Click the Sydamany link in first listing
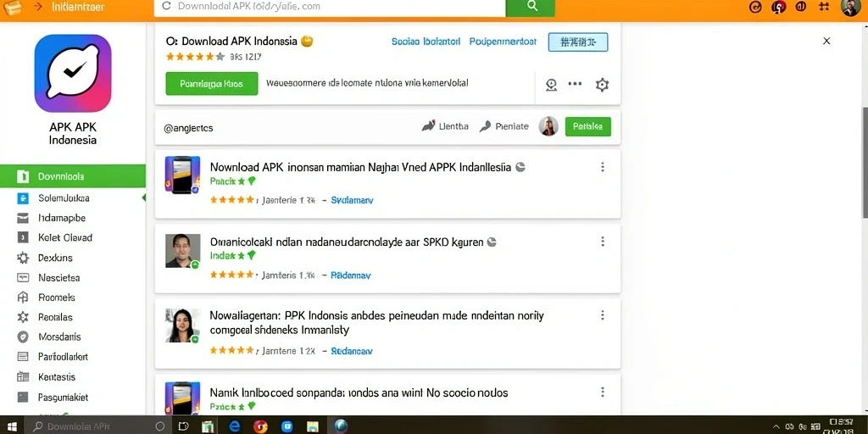 pos(352,200)
